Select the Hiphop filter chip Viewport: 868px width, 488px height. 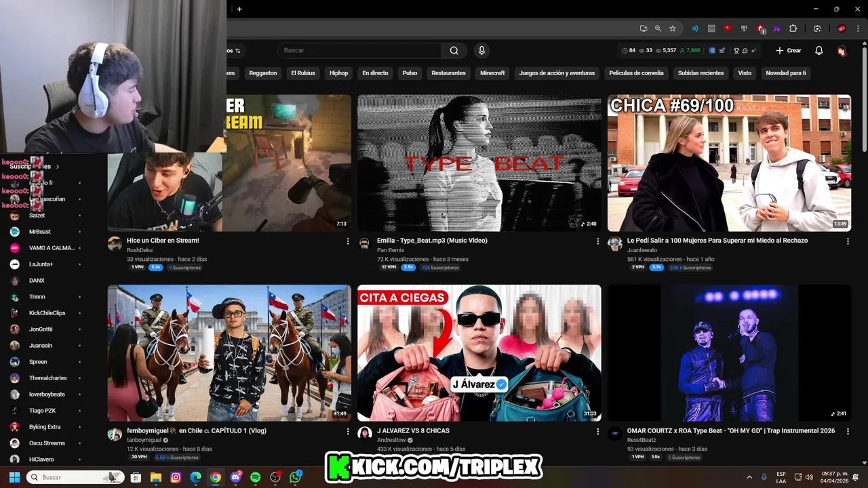coord(338,73)
